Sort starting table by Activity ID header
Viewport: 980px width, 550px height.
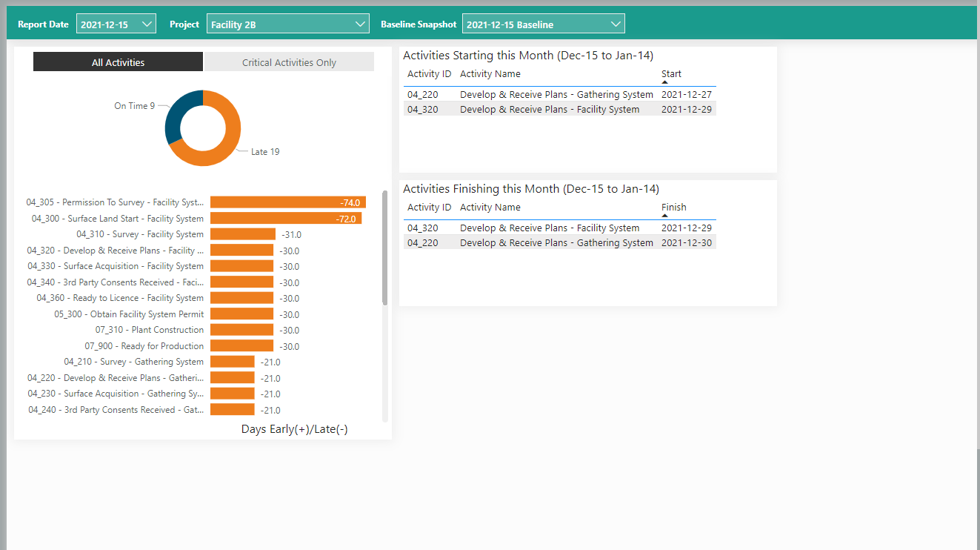pos(429,74)
